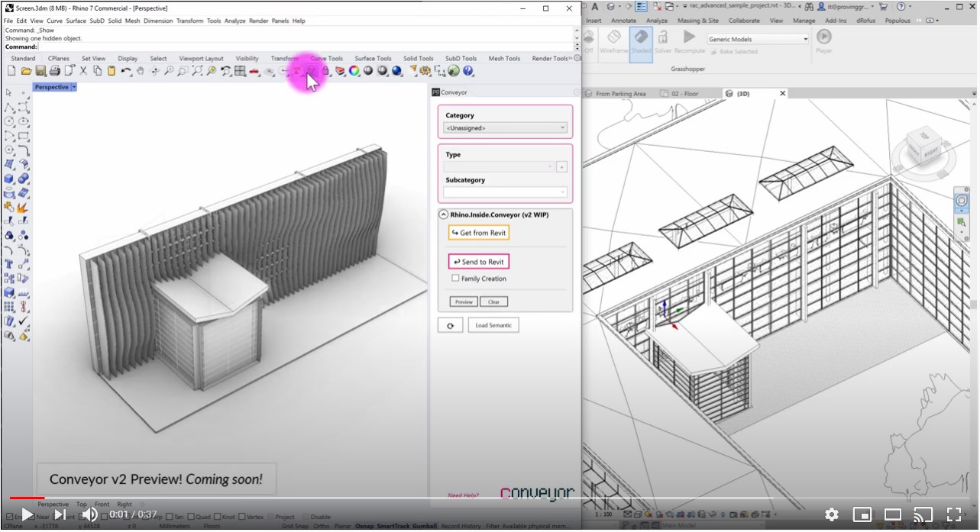
Task: Open the Massing & Site ribbon tab
Action: (x=698, y=21)
